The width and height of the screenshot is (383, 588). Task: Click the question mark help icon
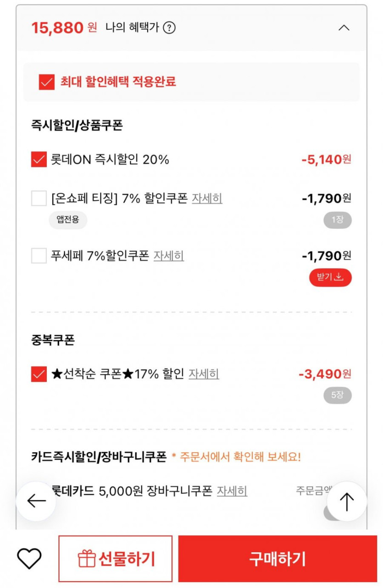169,28
